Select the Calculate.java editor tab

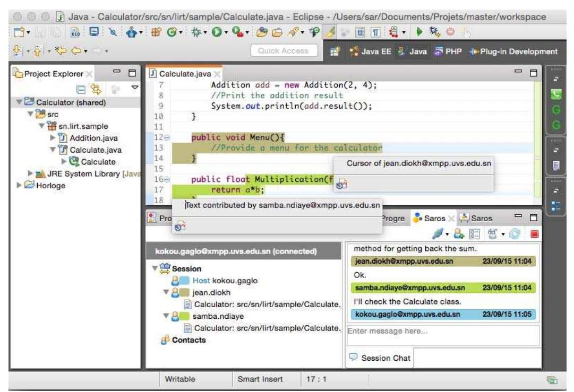184,74
